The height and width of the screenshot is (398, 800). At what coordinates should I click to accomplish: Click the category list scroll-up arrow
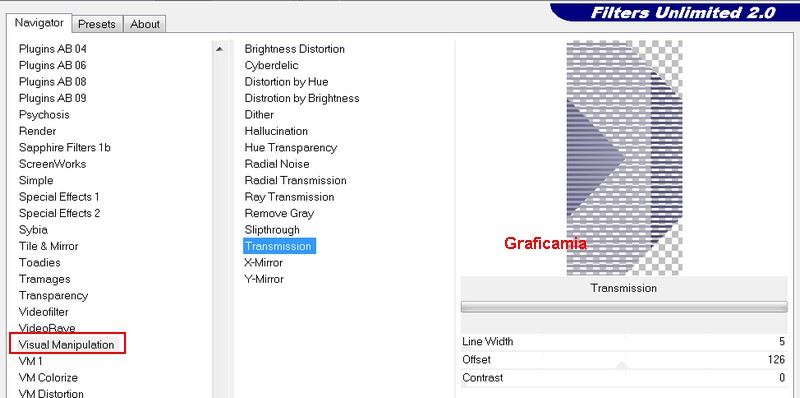219,49
